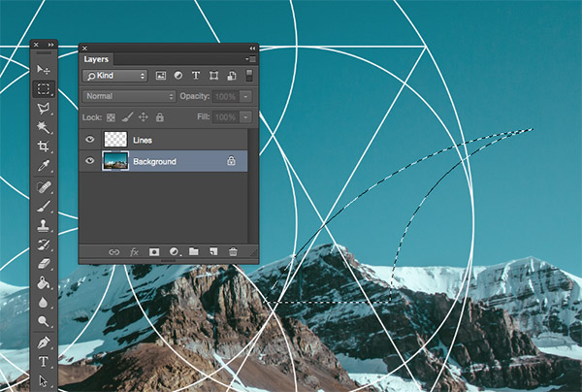Hide the Background layer eye icon
Screen dimensions: 582x392
click(89, 161)
